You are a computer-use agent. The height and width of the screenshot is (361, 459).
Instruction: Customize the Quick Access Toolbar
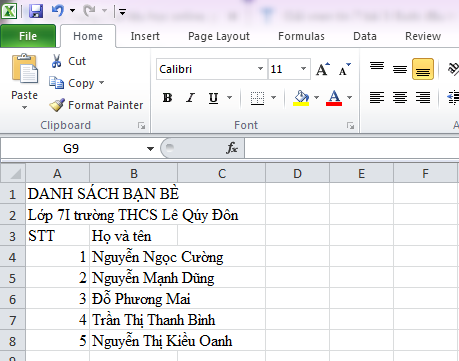[122, 12]
